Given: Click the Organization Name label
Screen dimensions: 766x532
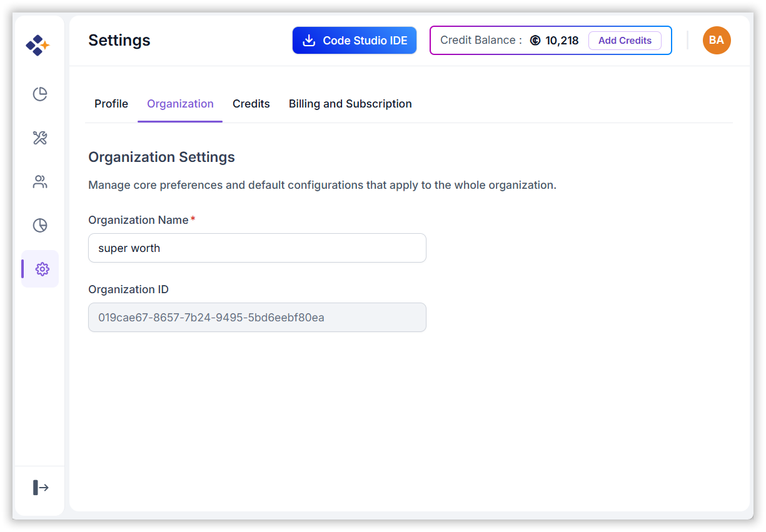Looking at the screenshot, I should [x=138, y=220].
